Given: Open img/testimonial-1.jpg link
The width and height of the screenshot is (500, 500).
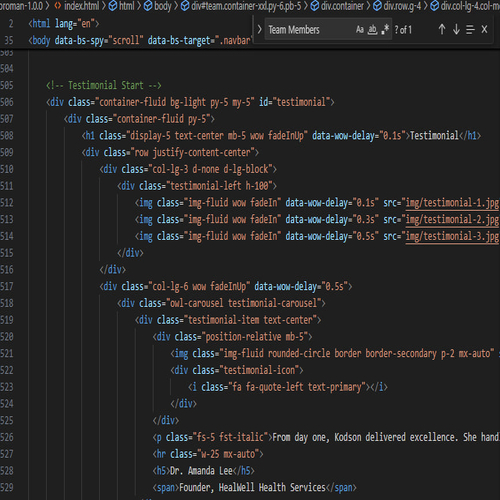Looking at the screenshot, I should click(452, 203).
